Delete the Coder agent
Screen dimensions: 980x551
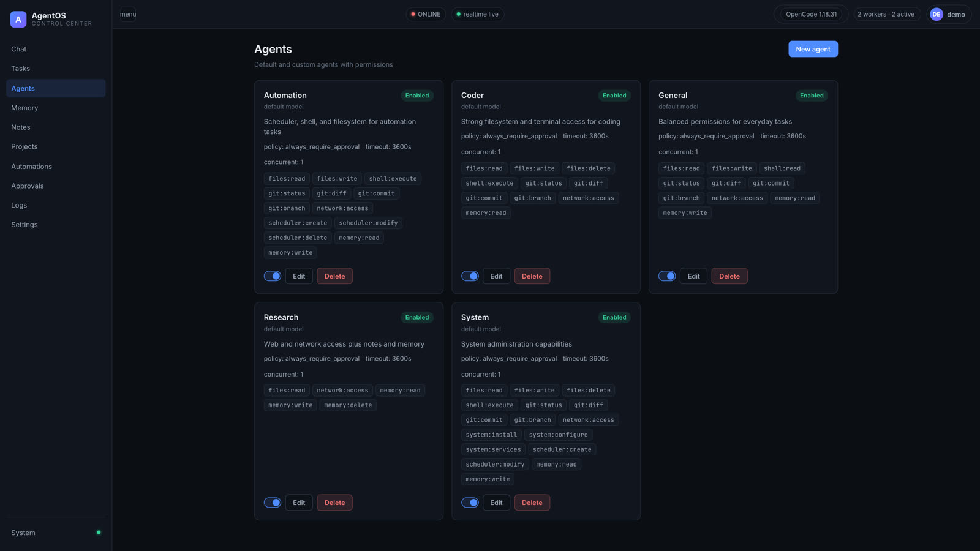pos(532,276)
